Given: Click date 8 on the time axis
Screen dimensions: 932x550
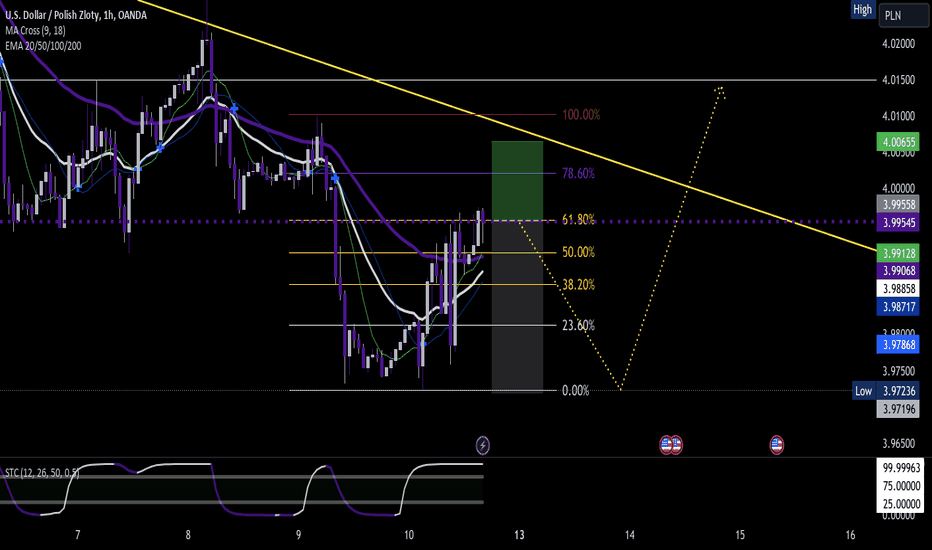Looking at the screenshot, I should coord(188,535).
